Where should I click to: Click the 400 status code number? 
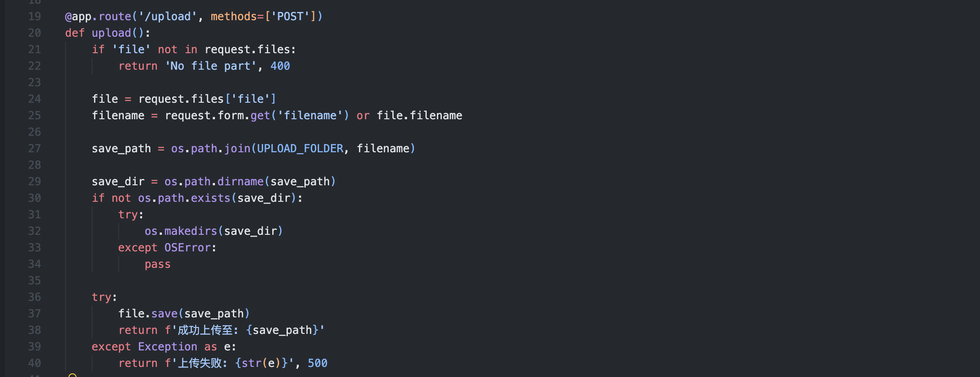[280, 66]
